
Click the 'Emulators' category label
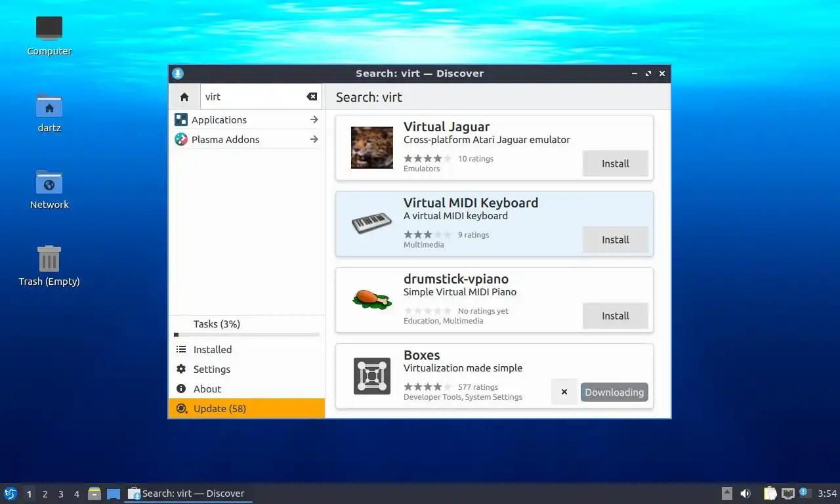422,169
